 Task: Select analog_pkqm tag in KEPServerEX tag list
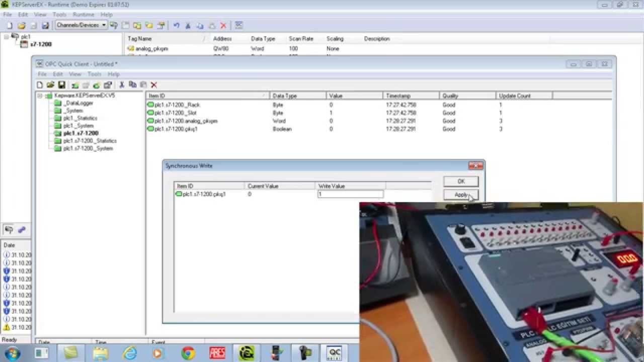(x=151, y=49)
